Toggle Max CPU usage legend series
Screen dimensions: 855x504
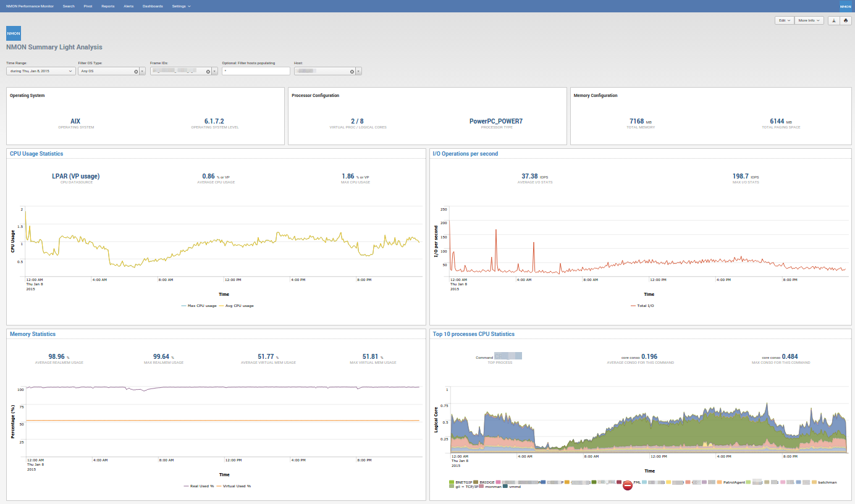point(199,306)
